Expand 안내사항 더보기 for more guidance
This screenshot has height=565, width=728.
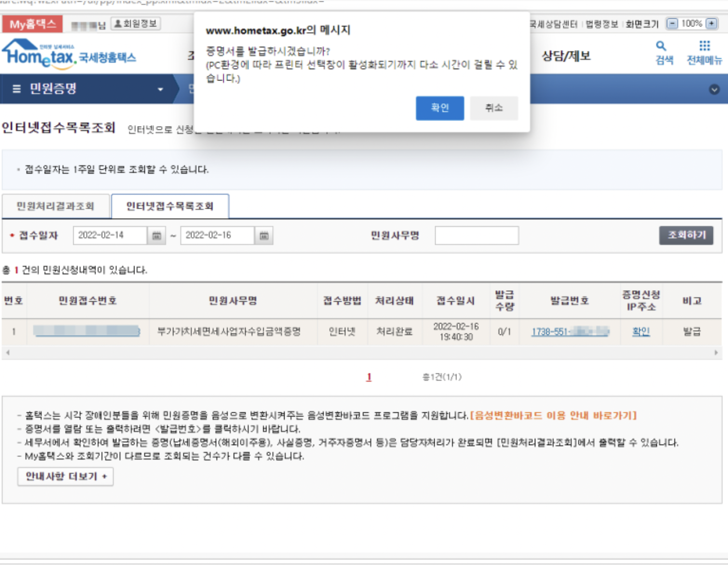[65, 477]
